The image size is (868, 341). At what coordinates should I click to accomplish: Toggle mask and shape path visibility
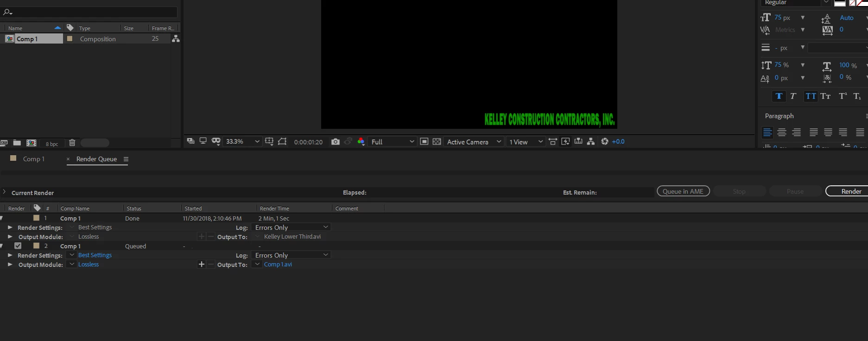pos(216,141)
